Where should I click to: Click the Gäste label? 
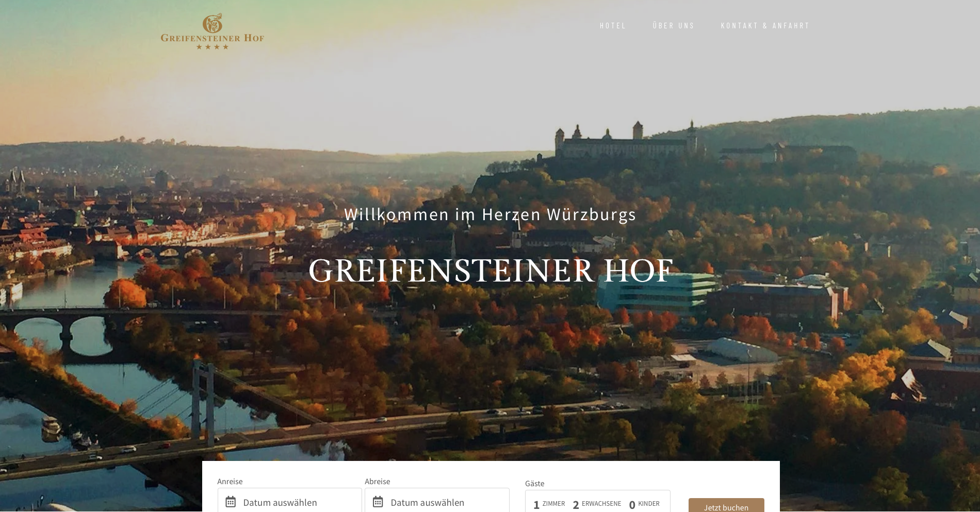(x=535, y=483)
